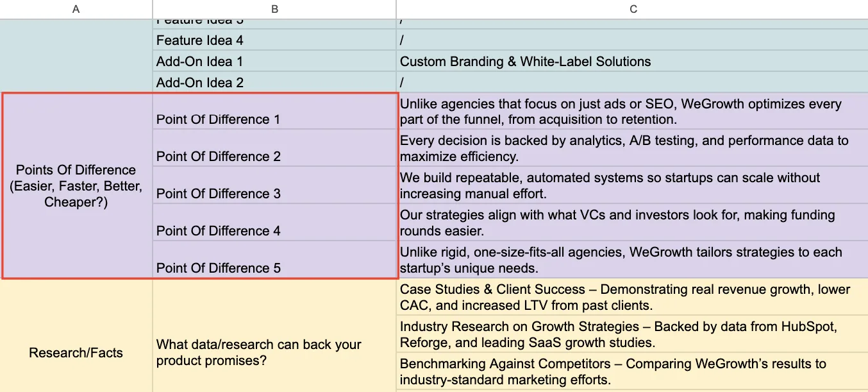Select the Point Of Difference 3 cell
The width and height of the screenshot is (868, 392).
pyautogui.click(x=274, y=185)
